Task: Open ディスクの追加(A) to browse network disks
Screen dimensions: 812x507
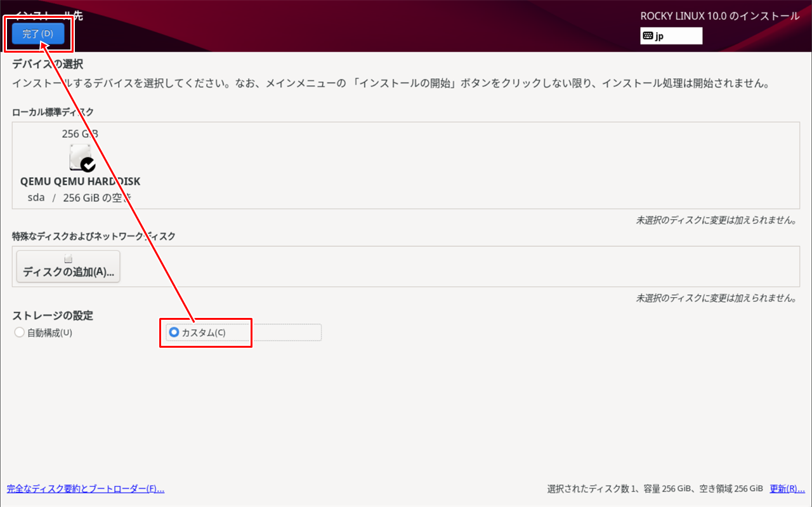Action: pyautogui.click(x=67, y=267)
